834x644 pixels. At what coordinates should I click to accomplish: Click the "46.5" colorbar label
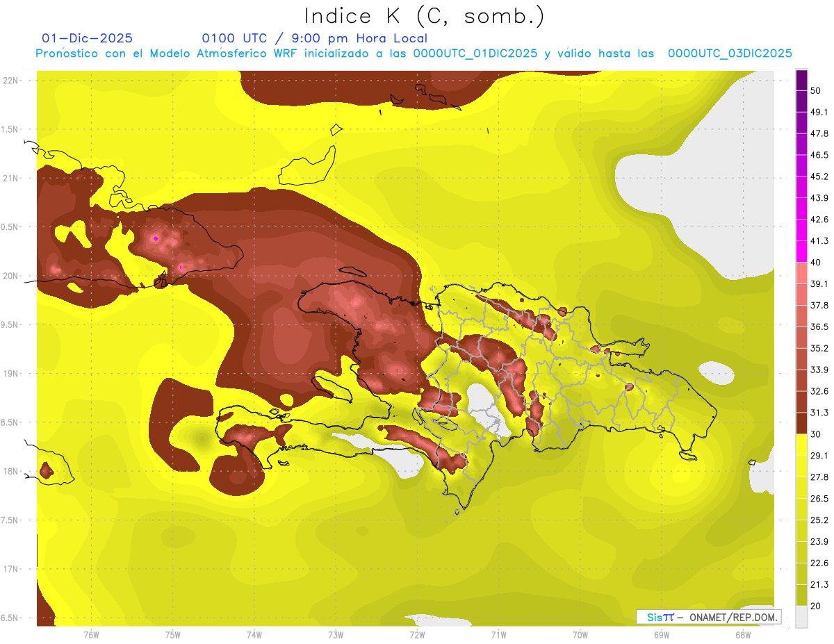[819, 155]
